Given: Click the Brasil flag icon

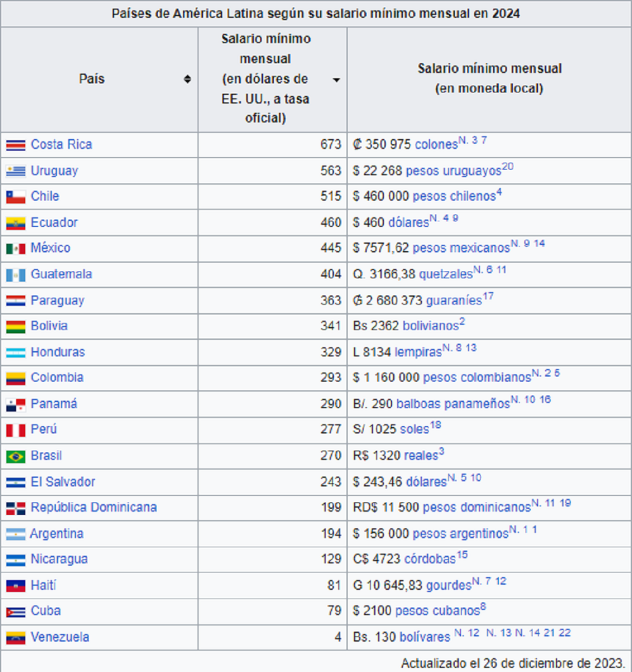Looking at the screenshot, I should [16, 456].
